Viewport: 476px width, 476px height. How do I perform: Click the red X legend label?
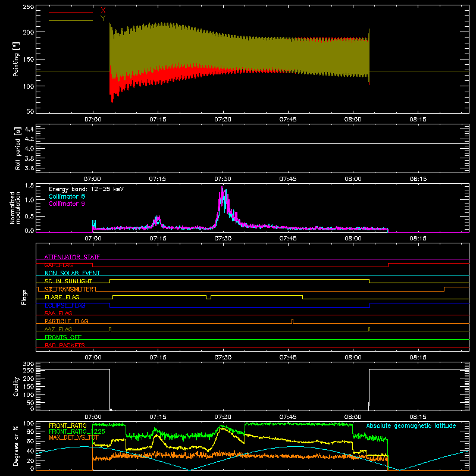(x=103, y=11)
